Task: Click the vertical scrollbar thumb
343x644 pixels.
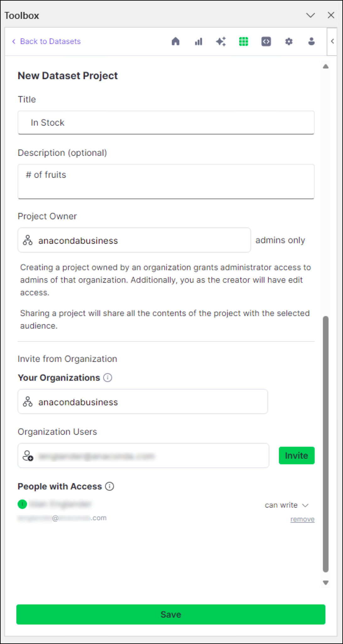Action: tap(326, 444)
